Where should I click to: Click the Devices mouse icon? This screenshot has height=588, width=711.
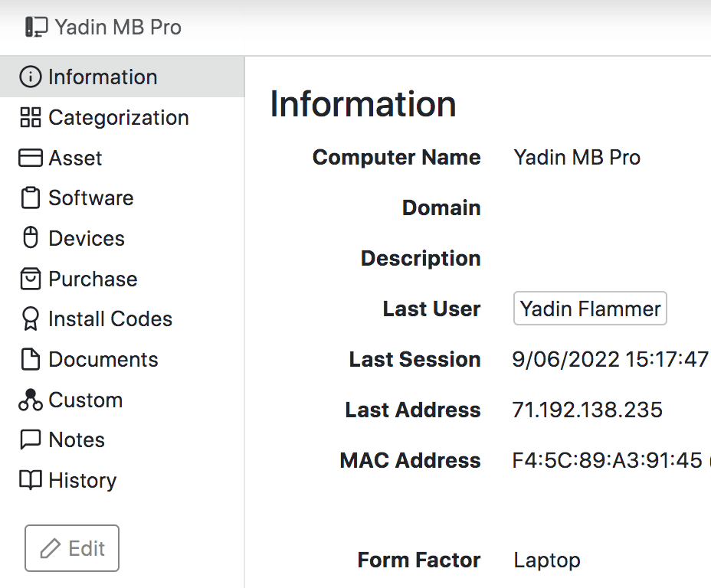31,238
